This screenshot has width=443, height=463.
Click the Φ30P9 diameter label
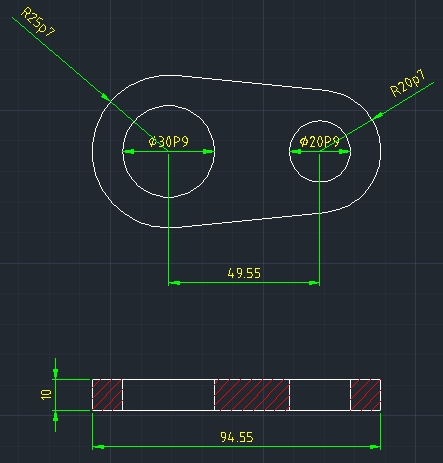point(168,142)
